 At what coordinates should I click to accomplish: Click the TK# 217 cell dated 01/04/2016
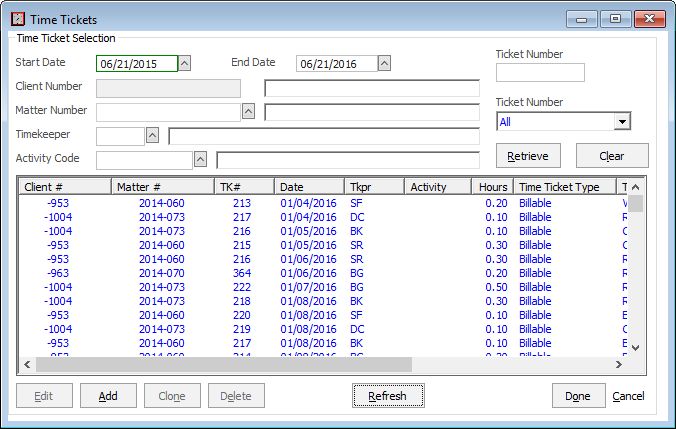242,217
